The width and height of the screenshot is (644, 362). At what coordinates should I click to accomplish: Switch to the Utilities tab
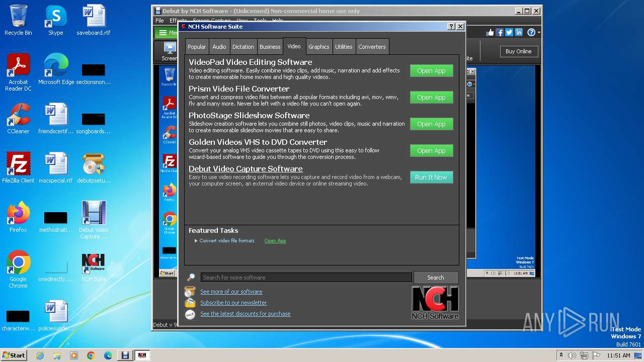pos(344,47)
